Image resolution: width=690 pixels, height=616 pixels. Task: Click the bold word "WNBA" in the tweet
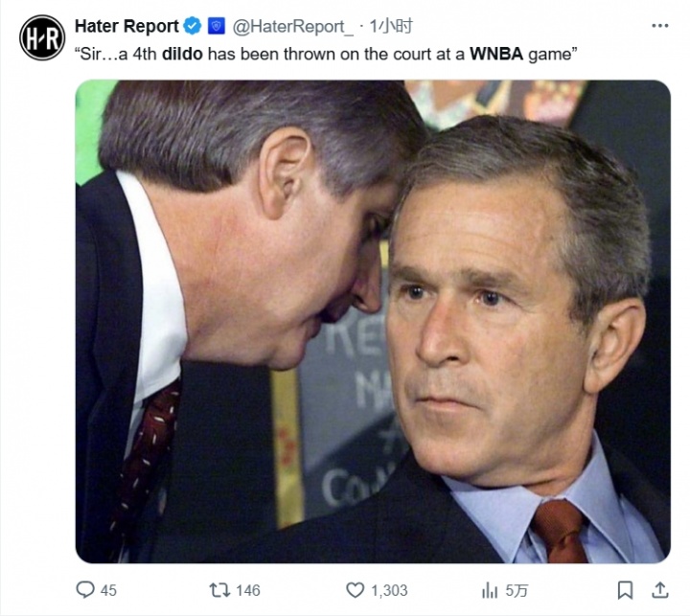(x=496, y=54)
